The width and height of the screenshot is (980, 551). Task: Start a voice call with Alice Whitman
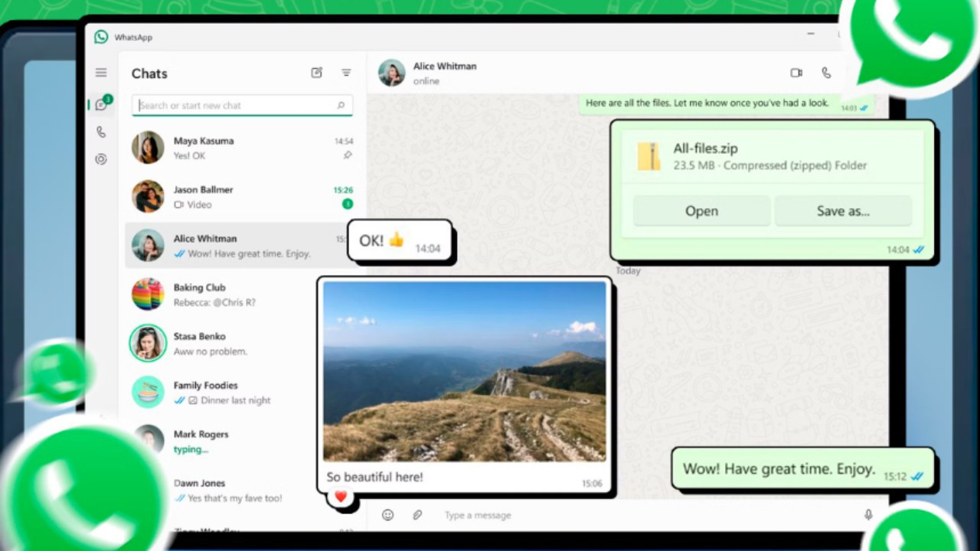[825, 72]
